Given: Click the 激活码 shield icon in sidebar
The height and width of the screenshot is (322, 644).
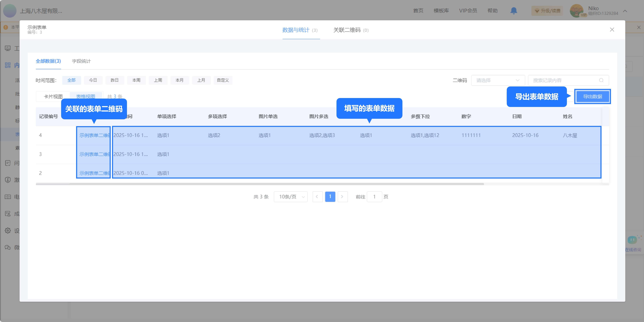Looking at the screenshot, I should [x=8, y=180].
